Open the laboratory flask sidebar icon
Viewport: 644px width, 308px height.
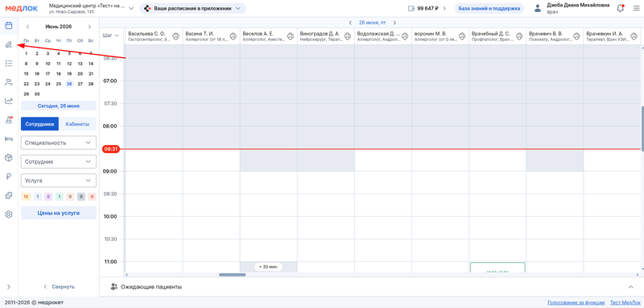9,120
